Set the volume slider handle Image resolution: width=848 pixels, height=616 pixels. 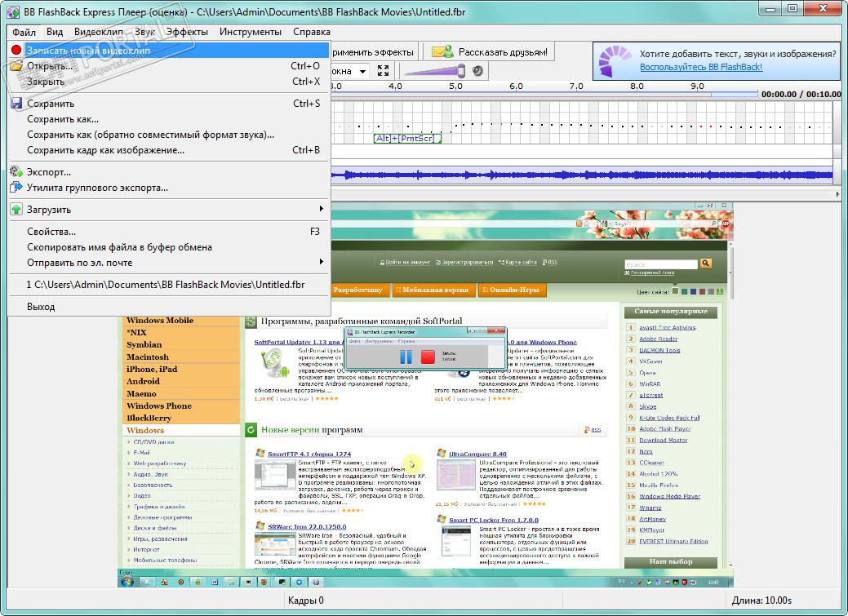click(x=461, y=71)
